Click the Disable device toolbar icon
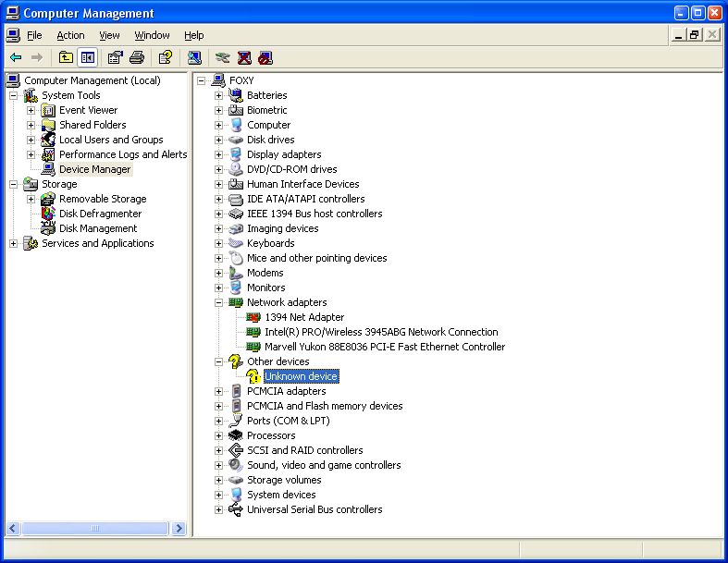 265,57
